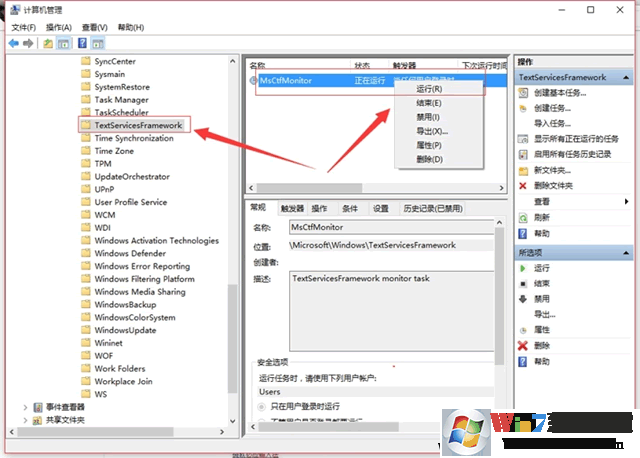Viewport: 640px width, 458px height.
Task: Click the New Folder (新文件夹) icon
Action: pos(523,171)
